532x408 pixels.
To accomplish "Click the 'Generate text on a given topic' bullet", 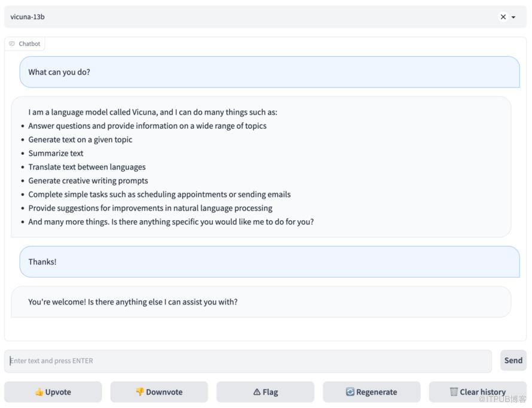I will (x=80, y=139).
